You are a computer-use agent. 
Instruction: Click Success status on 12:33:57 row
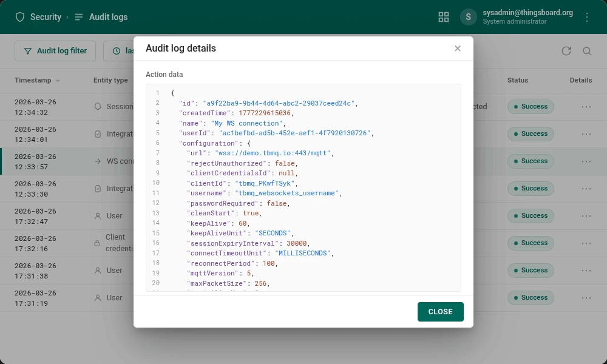pos(531,161)
